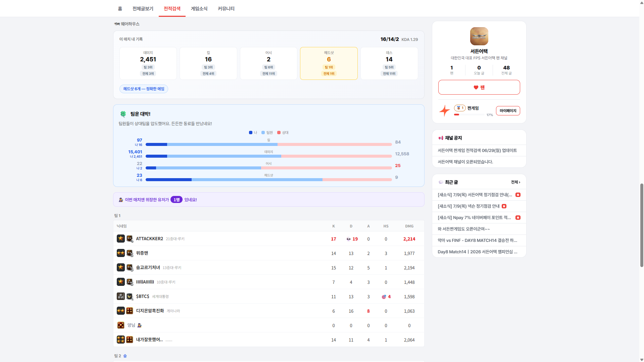The width and height of the screenshot is (644, 362).
Task: Click 위증맨 character avatar icon
Action: click(130, 253)
